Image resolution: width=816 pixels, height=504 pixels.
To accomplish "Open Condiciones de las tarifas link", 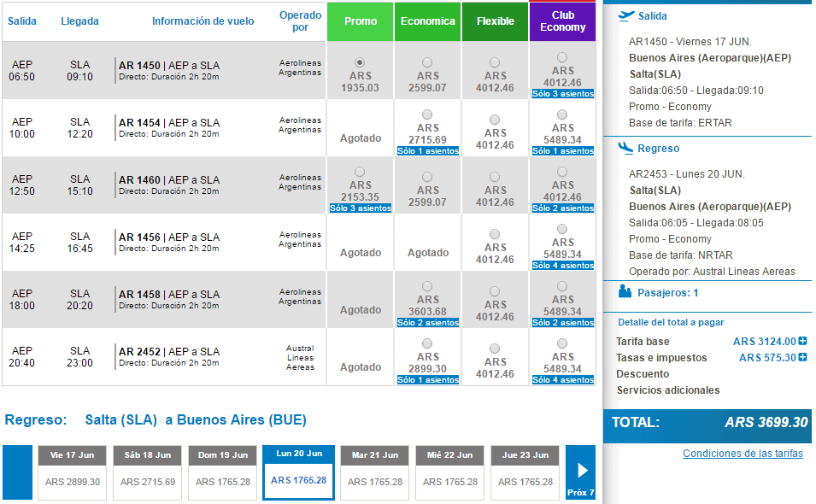I will point(743,454).
